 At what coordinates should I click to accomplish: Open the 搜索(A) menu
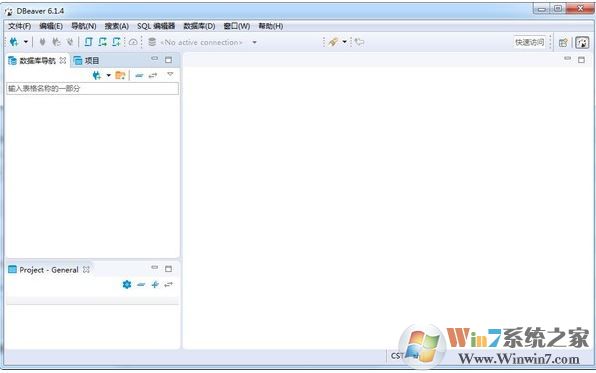[x=117, y=26]
